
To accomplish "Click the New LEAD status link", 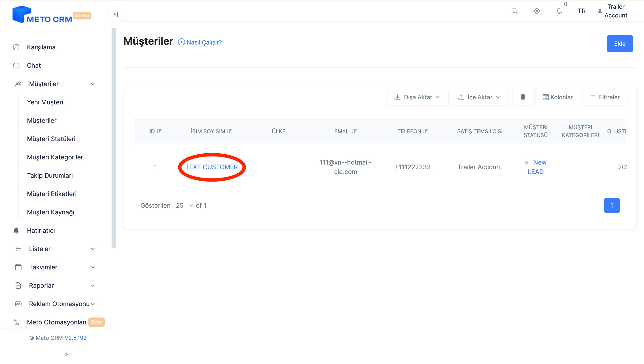I will click(x=536, y=167).
